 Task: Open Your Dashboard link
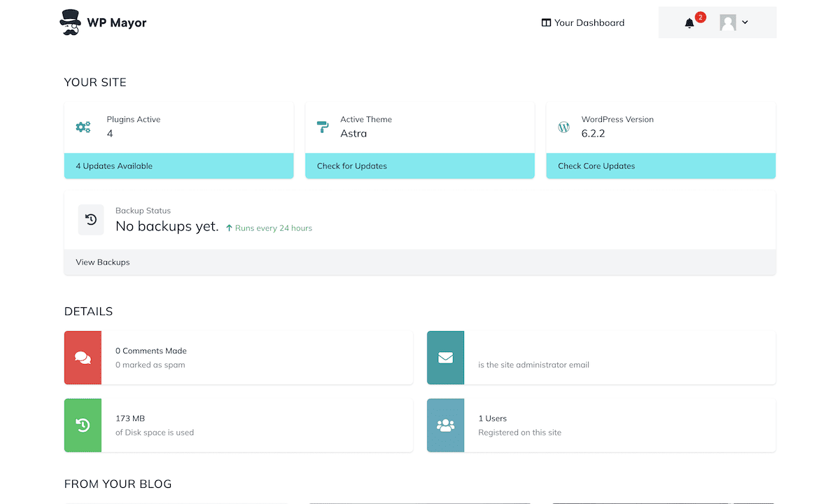[583, 22]
